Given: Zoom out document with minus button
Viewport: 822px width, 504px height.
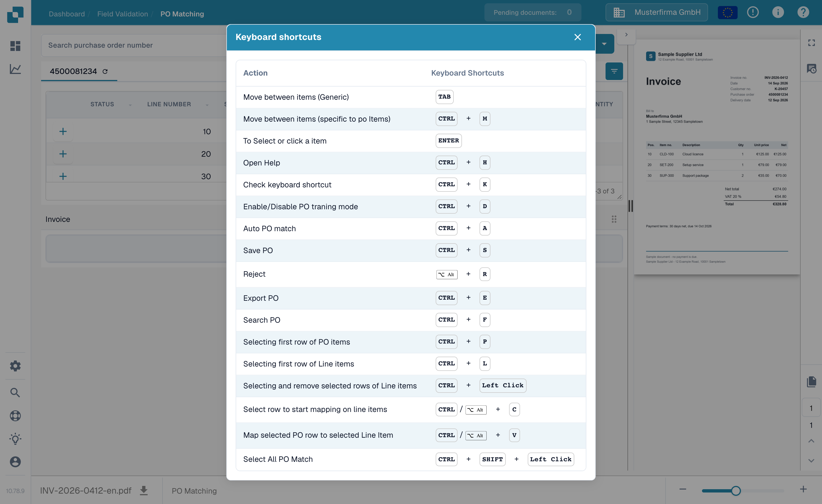Looking at the screenshot, I should 683,489.
